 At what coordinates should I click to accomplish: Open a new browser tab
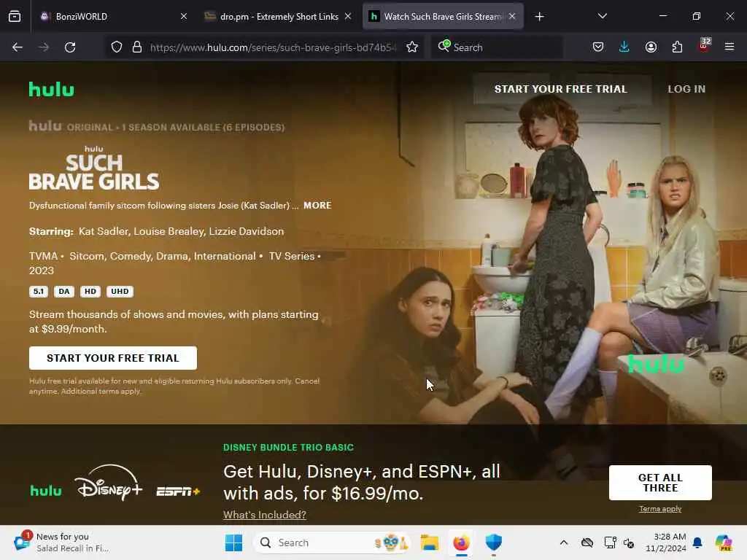pos(539,17)
